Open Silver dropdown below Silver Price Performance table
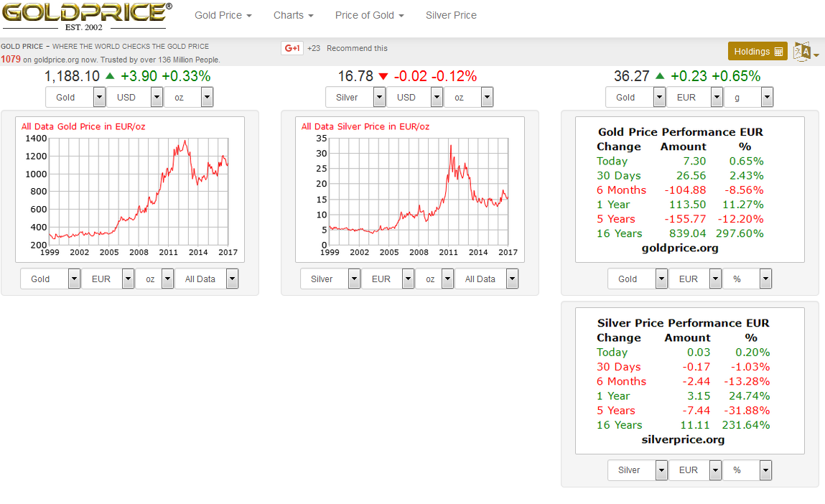The height and width of the screenshot is (504, 825). pyautogui.click(x=638, y=470)
